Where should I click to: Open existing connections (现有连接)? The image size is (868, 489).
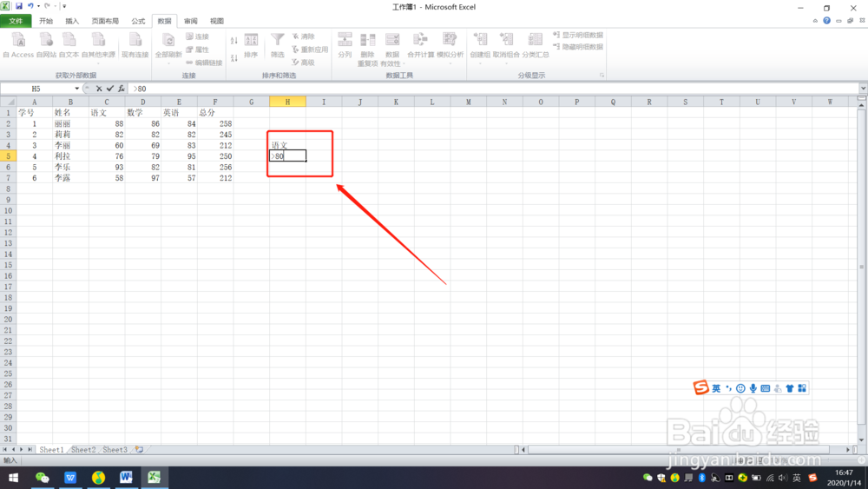tap(135, 45)
